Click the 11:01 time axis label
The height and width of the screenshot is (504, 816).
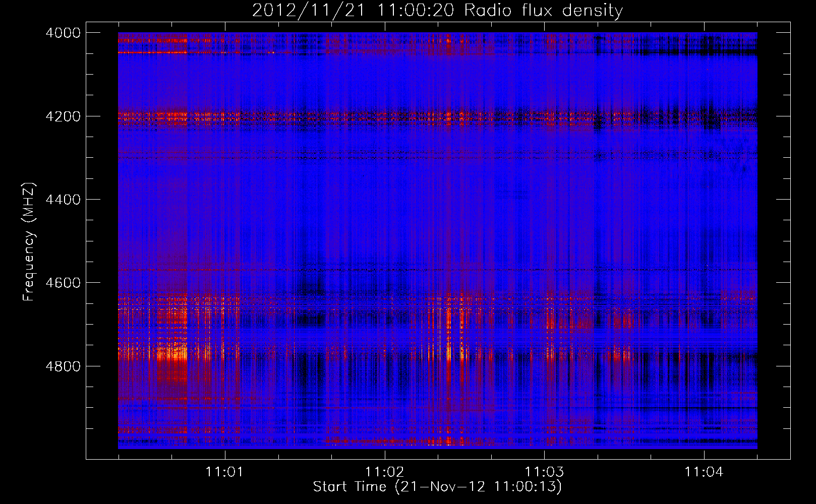pos(224,472)
